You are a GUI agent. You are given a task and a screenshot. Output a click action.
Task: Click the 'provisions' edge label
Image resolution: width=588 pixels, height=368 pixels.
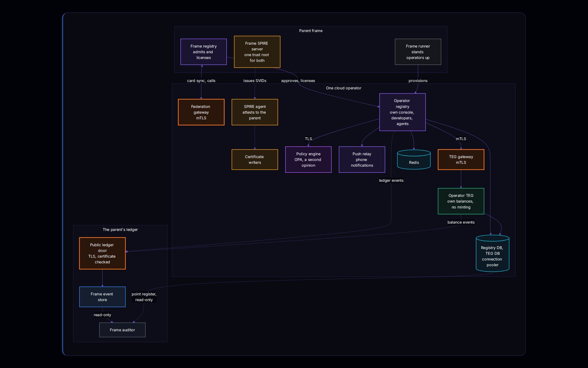click(x=418, y=81)
